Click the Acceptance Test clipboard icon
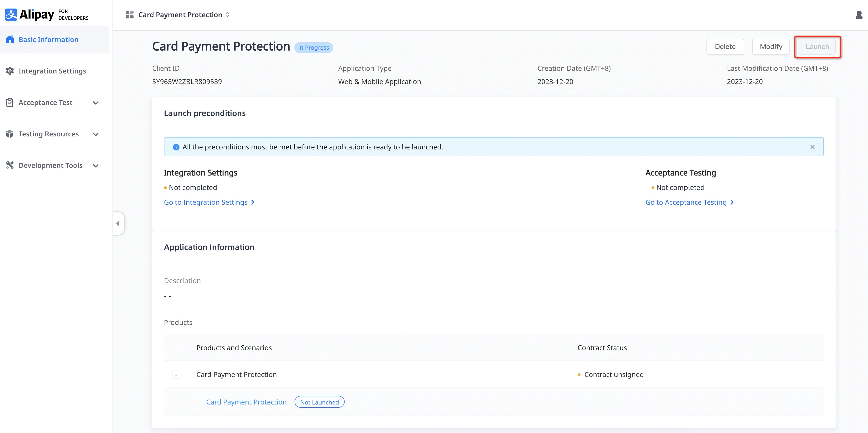868x433 pixels. (10, 102)
